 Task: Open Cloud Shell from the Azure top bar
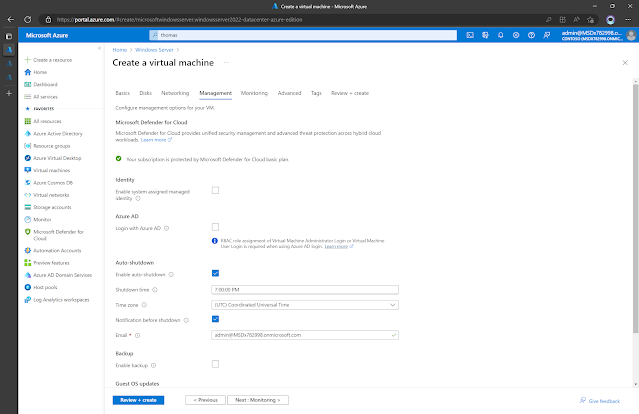[470, 35]
